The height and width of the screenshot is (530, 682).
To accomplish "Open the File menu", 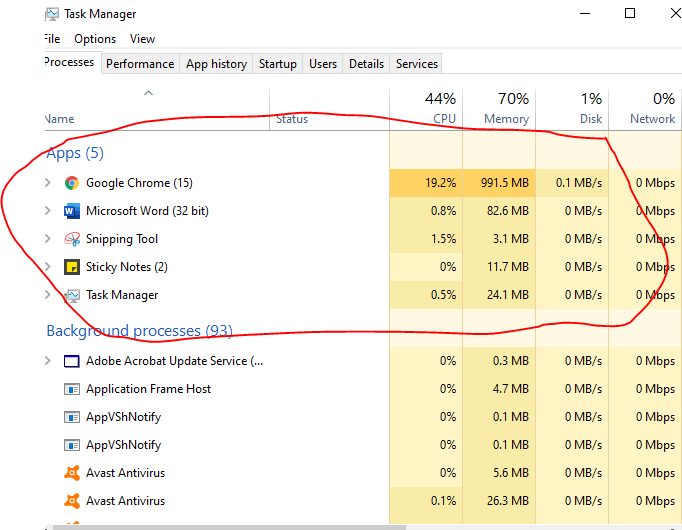I will 52,39.
